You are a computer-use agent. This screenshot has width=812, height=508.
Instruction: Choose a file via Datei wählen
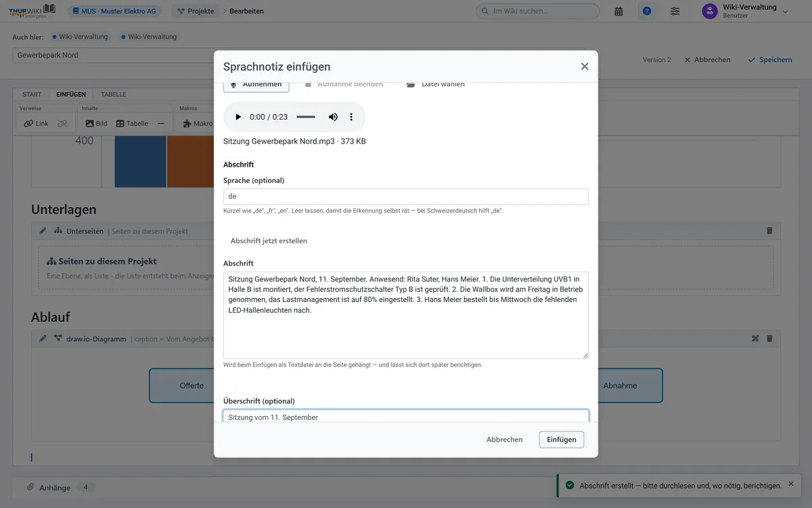click(435, 85)
